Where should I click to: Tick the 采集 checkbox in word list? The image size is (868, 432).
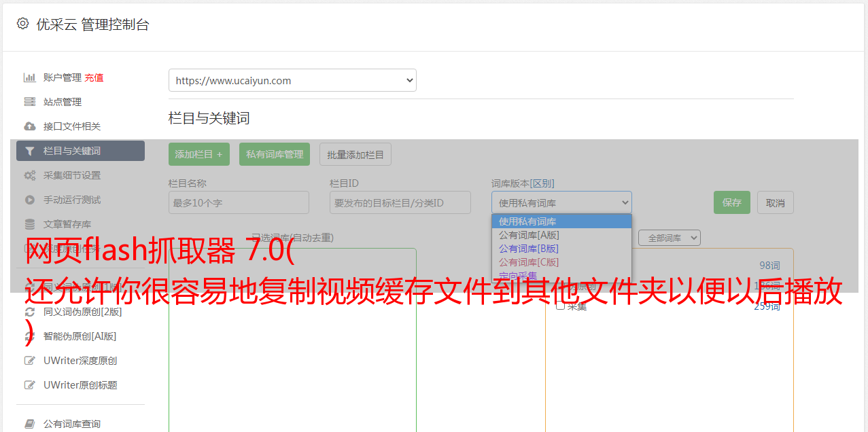pos(560,306)
